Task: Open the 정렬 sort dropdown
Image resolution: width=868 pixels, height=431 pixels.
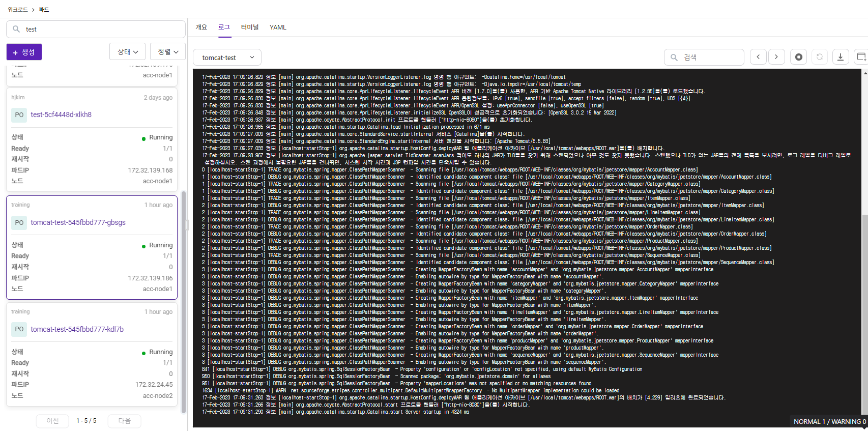Action: click(x=168, y=52)
